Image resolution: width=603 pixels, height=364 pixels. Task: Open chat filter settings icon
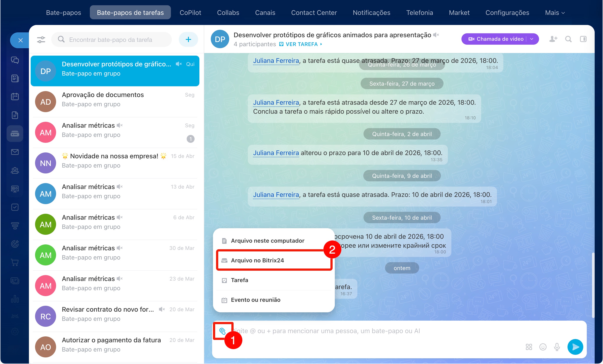pos(41,40)
